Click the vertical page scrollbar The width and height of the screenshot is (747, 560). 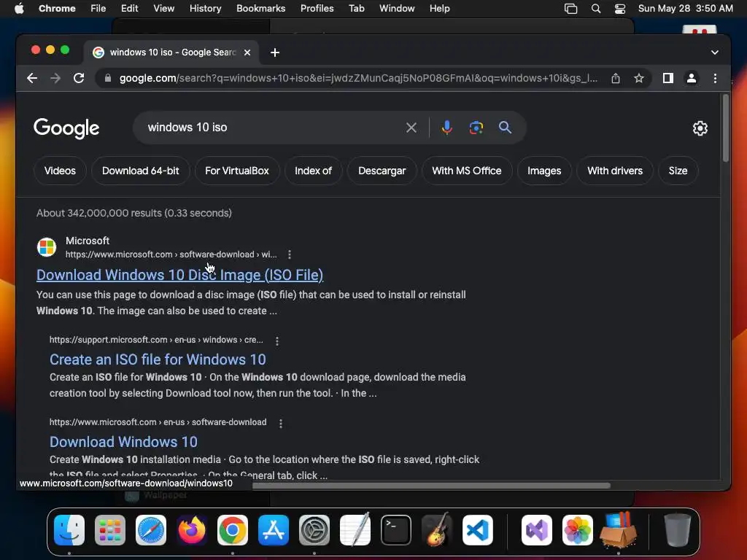tap(726, 128)
